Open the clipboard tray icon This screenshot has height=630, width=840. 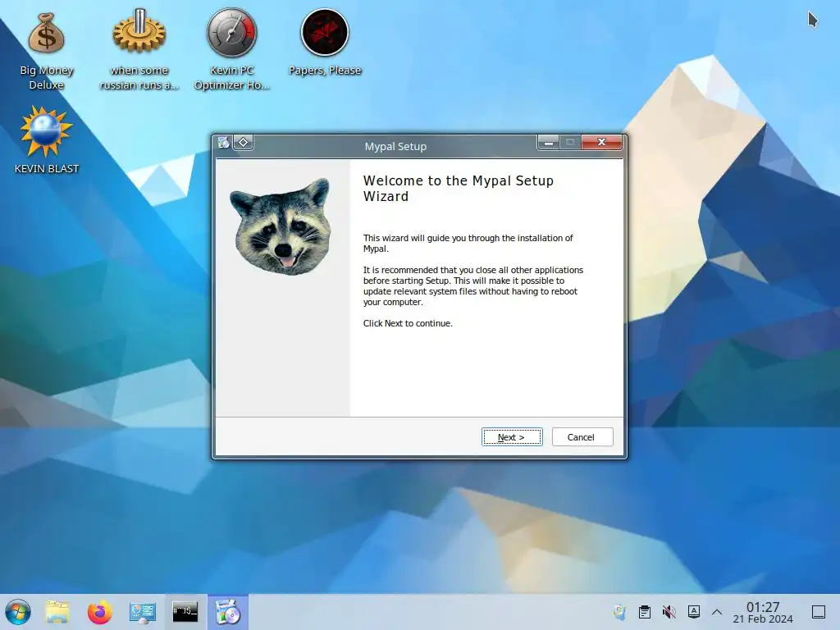coord(645,612)
